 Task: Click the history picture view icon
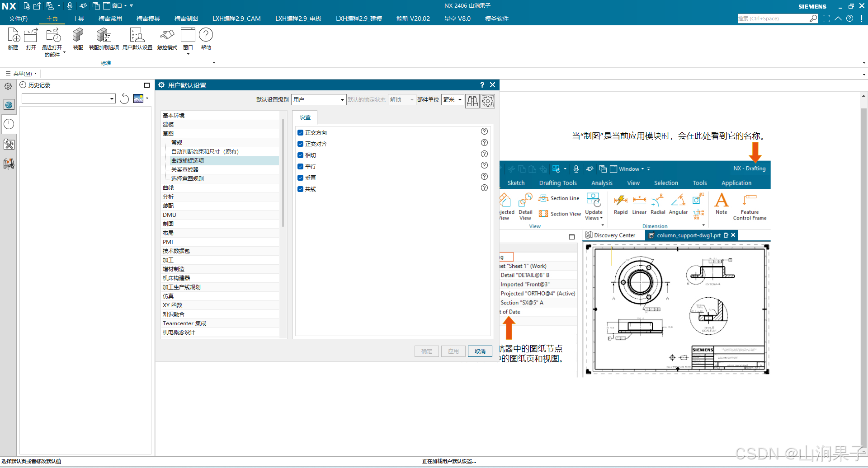138,98
